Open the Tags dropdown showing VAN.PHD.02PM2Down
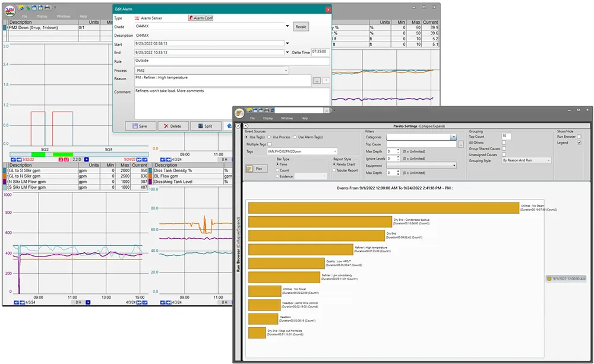Screen dimensions: 594x364 (336, 151)
